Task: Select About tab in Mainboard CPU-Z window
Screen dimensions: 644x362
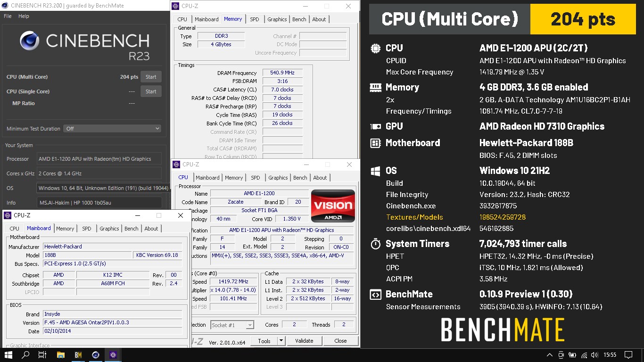Action: point(151,229)
